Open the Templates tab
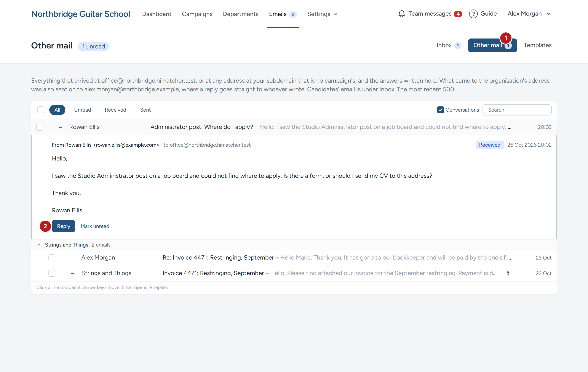Image resolution: width=588 pixels, height=372 pixels. coord(537,45)
